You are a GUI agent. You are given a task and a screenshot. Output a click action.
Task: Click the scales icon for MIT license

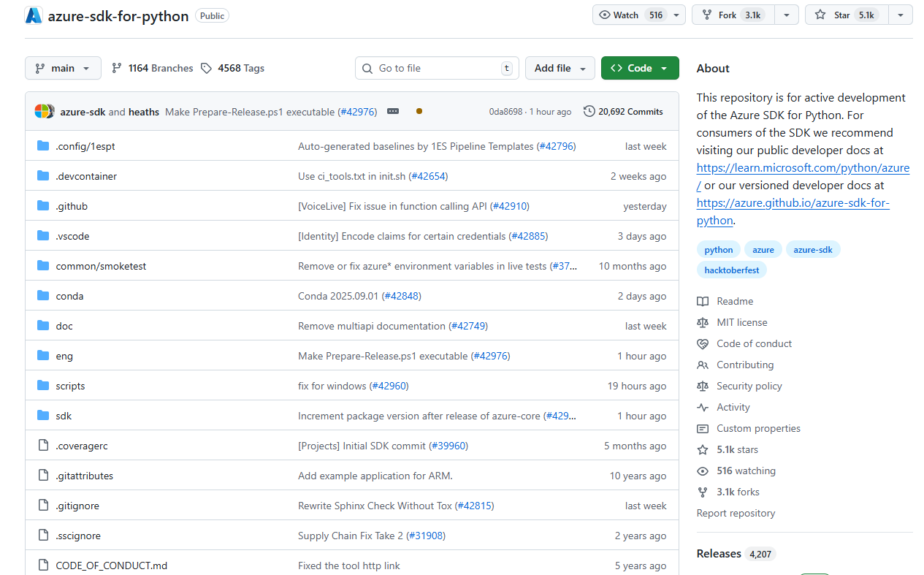click(702, 321)
